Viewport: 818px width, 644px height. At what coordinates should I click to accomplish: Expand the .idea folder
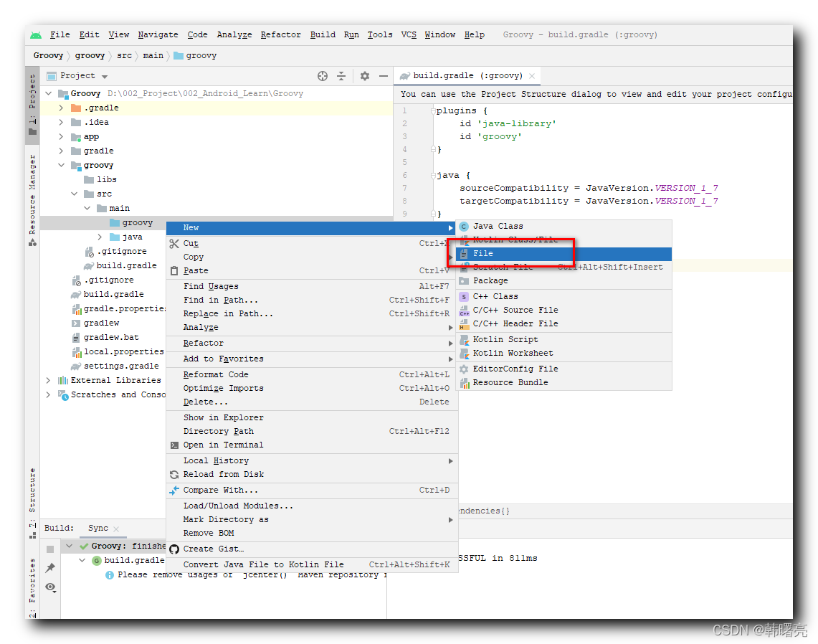pyautogui.click(x=61, y=122)
